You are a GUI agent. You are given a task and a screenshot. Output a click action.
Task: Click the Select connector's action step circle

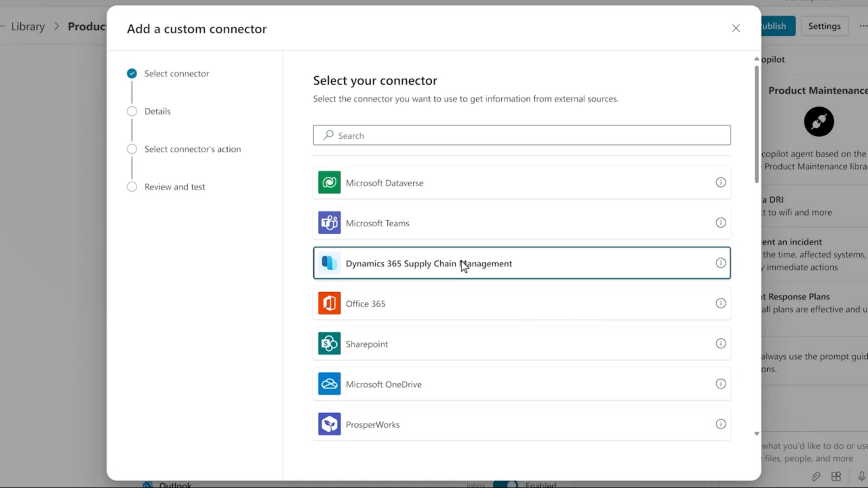[x=132, y=149]
